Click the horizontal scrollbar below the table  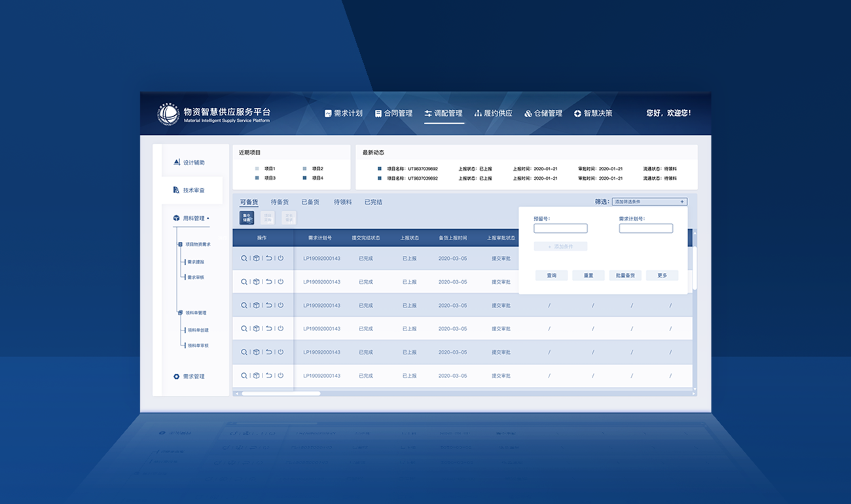click(x=281, y=393)
